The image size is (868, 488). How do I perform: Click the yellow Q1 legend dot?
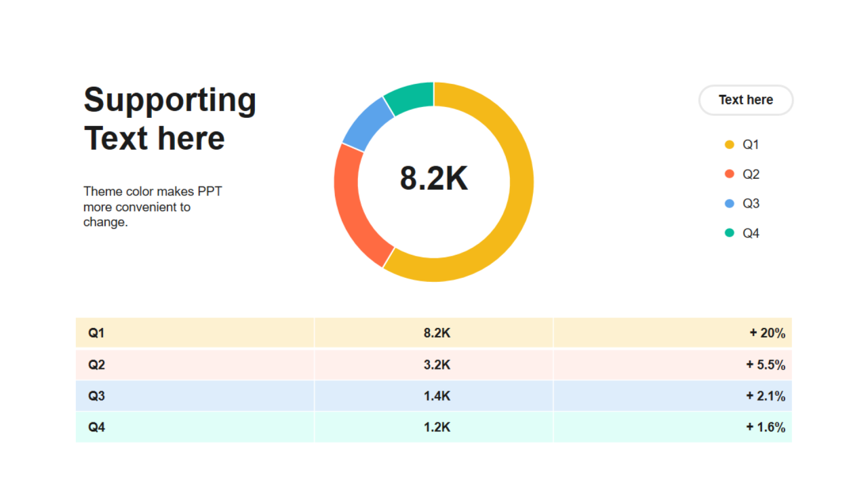pyautogui.click(x=730, y=144)
